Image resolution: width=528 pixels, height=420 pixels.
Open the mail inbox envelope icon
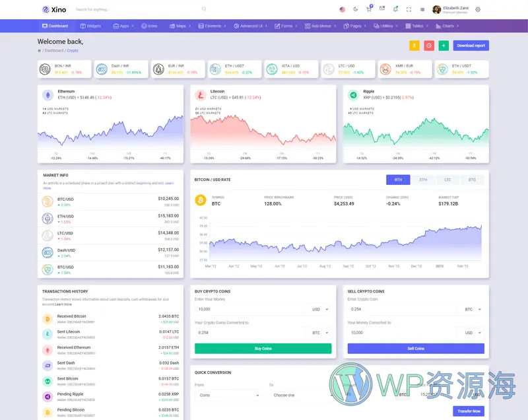pos(381,9)
